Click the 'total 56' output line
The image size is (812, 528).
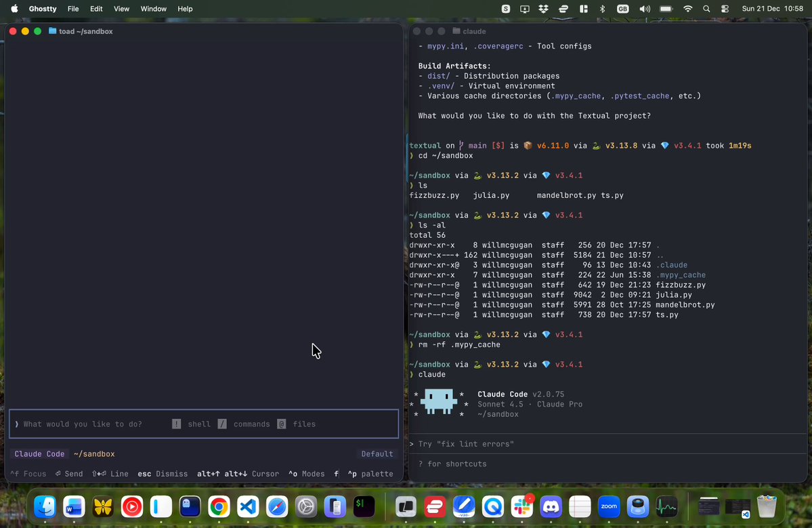[x=427, y=235]
